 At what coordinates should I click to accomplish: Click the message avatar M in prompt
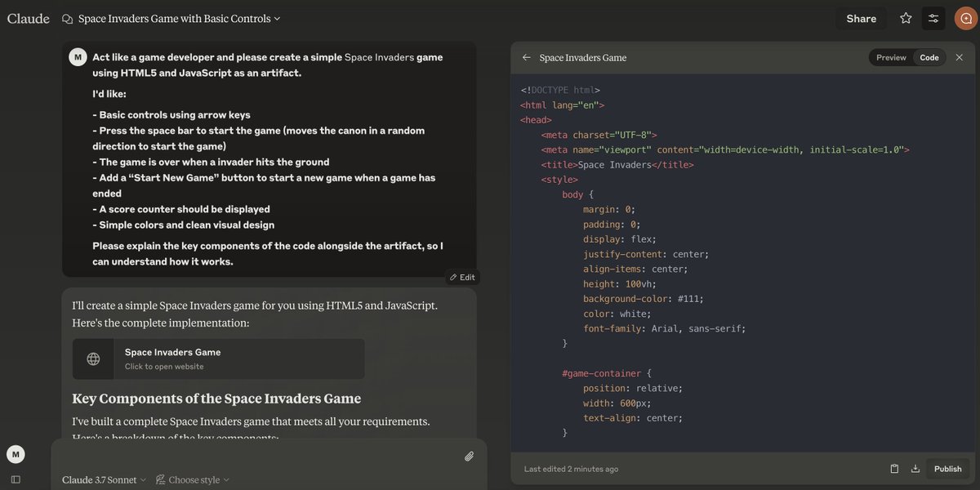coord(78,57)
